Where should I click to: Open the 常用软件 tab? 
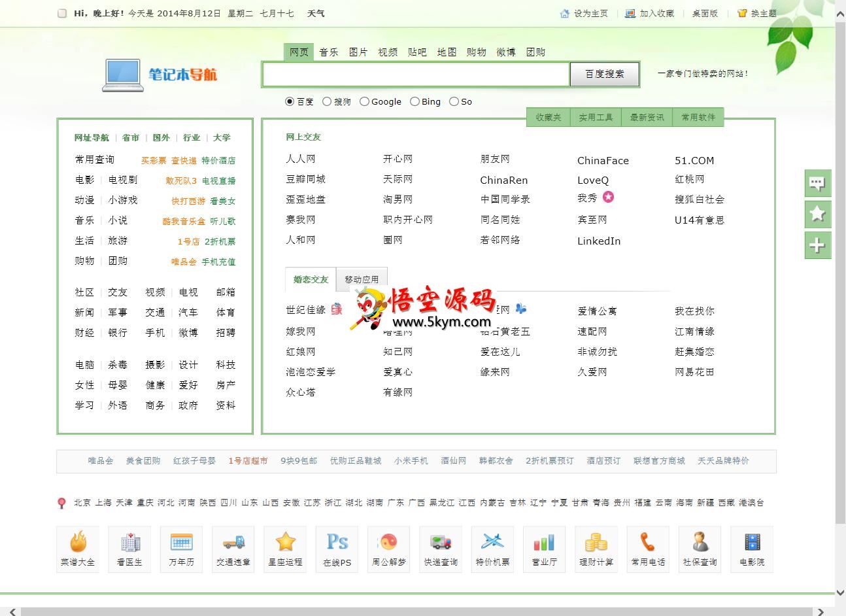(698, 117)
